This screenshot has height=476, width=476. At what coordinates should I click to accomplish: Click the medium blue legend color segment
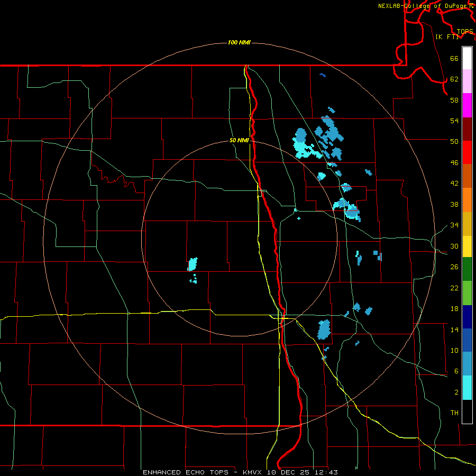pyautogui.click(x=467, y=340)
